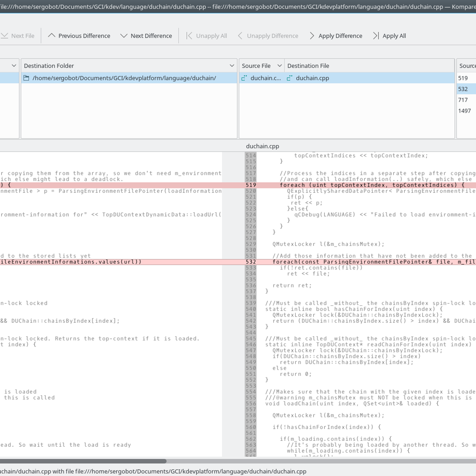This screenshot has height=476, width=476.
Task: Apply Difference using the toolbar icon
Action: (312, 36)
